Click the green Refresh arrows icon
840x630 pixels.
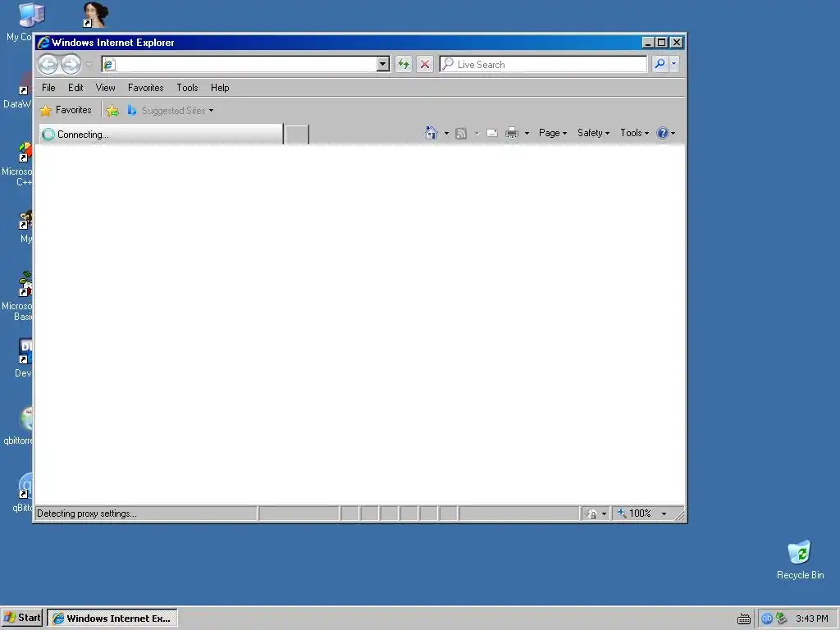point(404,64)
